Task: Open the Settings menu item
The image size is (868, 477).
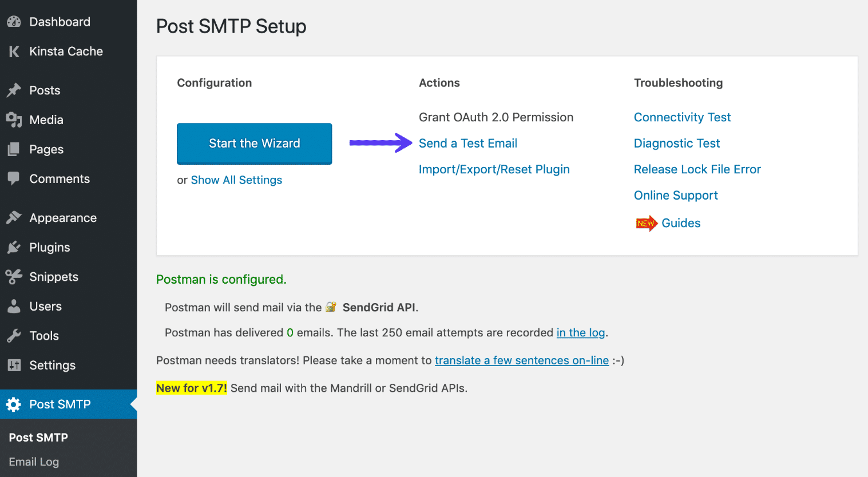Action: coord(53,365)
